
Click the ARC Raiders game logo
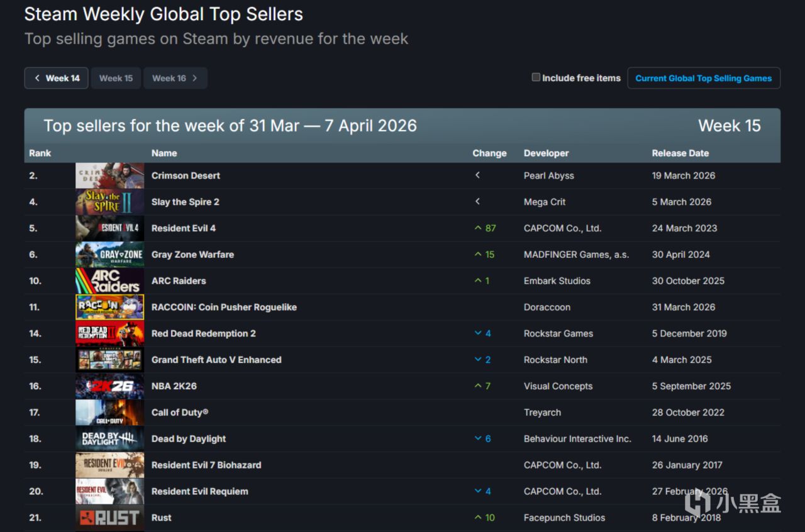(x=109, y=281)
